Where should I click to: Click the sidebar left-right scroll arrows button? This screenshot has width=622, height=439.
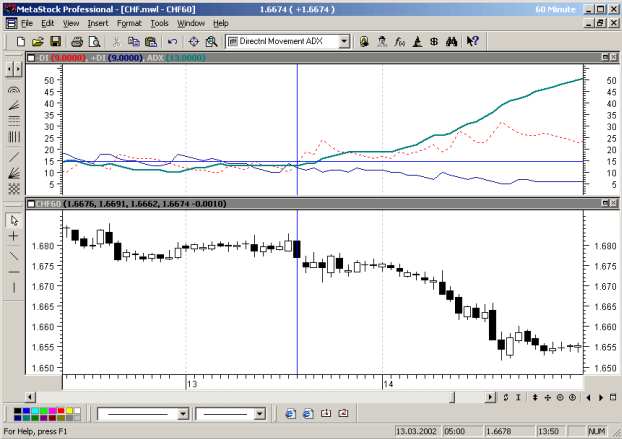(x=14, y=69)
